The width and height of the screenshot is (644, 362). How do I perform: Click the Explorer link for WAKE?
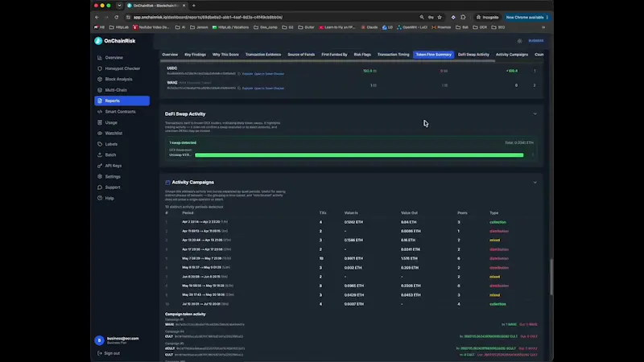click(x=247, y=88)
